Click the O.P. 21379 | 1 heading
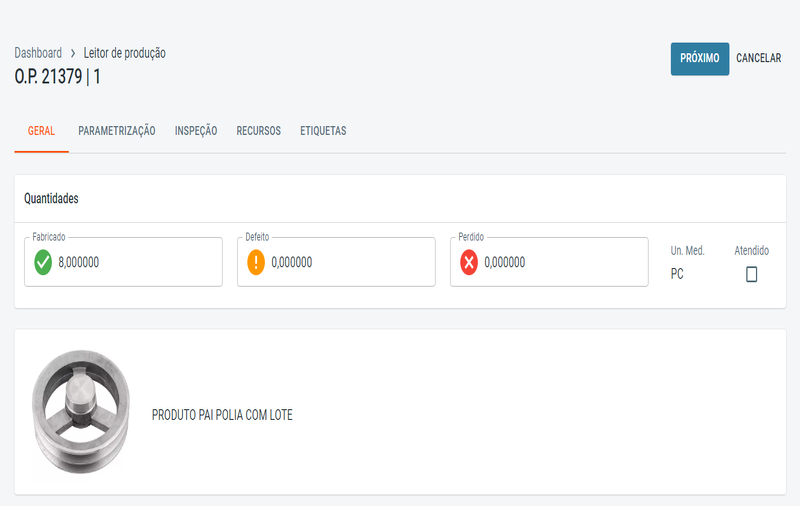The width and height of the screenshot is (800, 506). click(x=57, y=77)
